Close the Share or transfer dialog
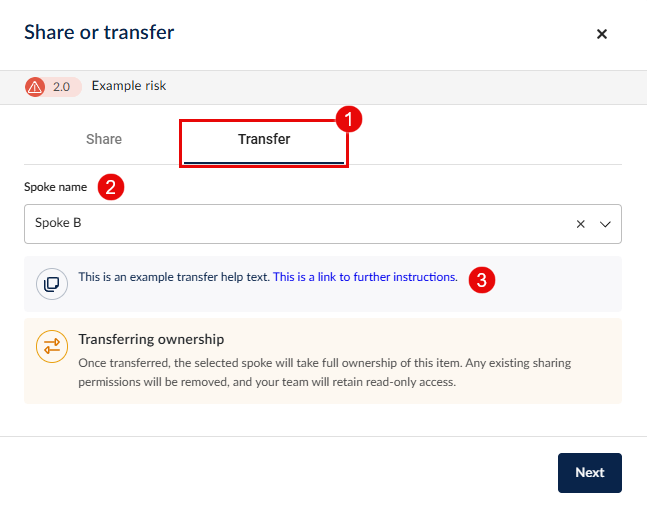This screenshot has width=647, height=516. [602, 34]
